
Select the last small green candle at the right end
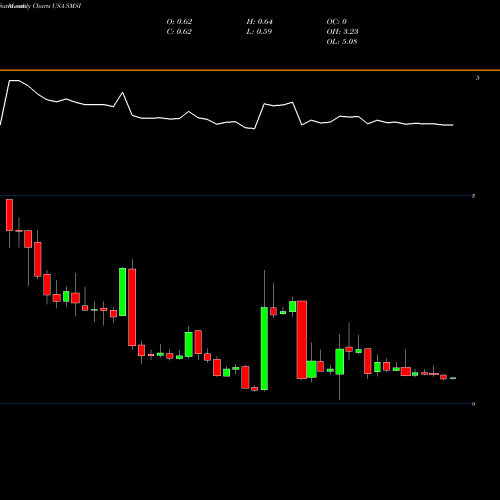[453, 378]
